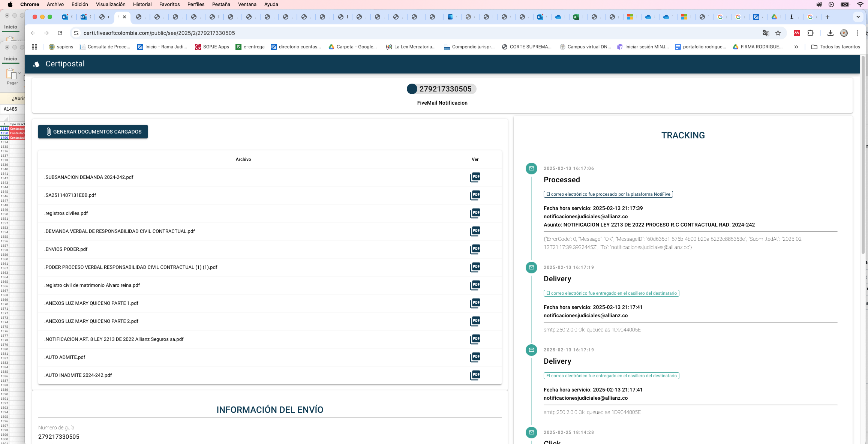Click the first Delivery tracking mail icon
The image size is (868, 444).
pyautogui.click(x=531, y=267)
